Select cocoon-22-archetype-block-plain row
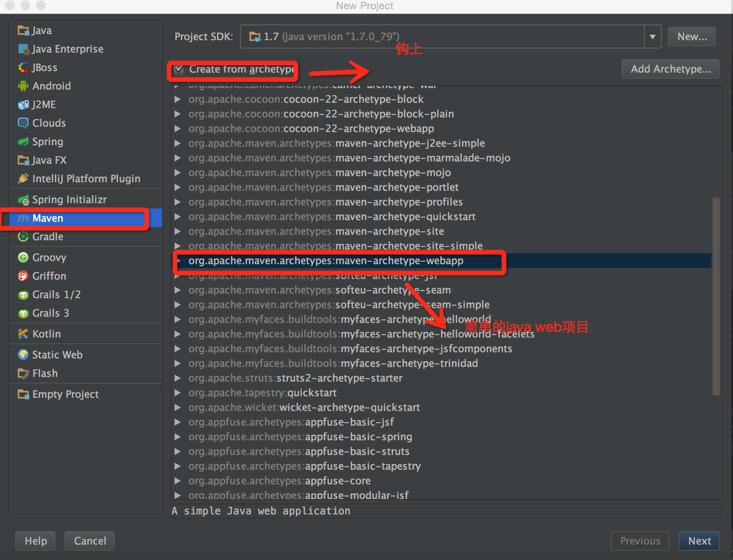 [x=442, y=114]
